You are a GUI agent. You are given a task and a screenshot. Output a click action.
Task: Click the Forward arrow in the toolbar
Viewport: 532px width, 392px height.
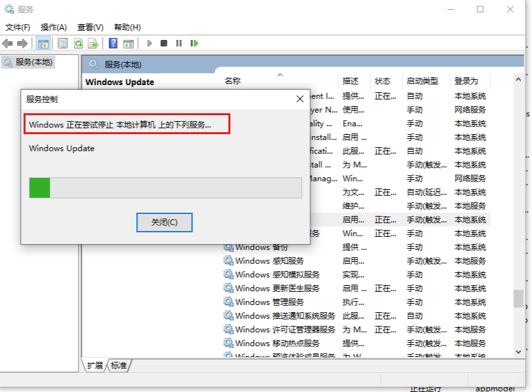point(22,43)
